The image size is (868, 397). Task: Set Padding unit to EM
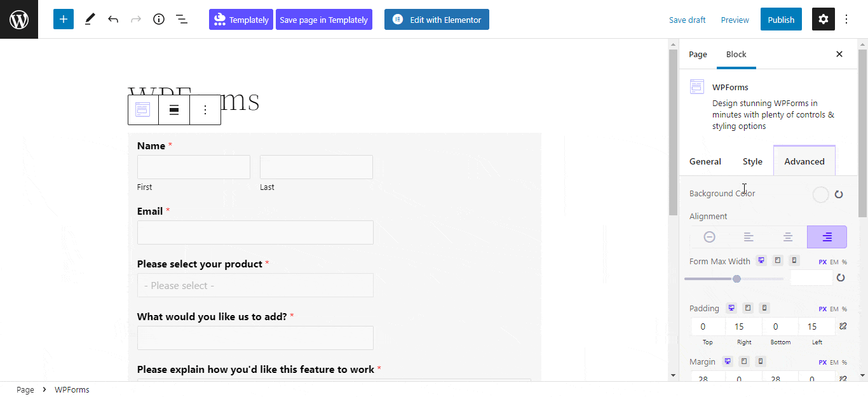tap(834, 309)
